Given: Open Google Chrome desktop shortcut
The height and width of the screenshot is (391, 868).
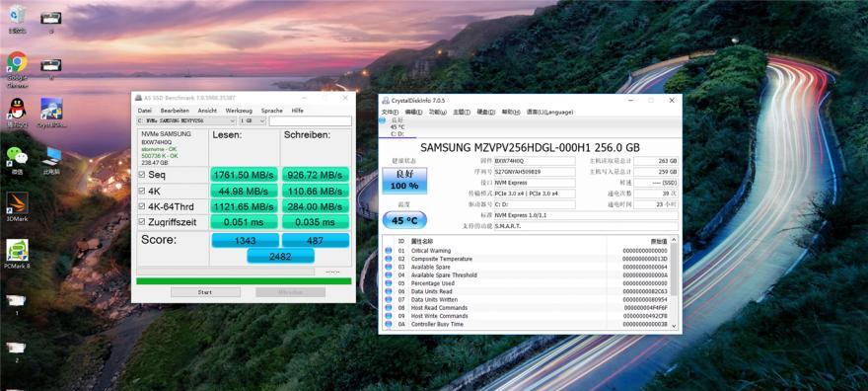Looking at the screenshot, I should pos(17,70).
